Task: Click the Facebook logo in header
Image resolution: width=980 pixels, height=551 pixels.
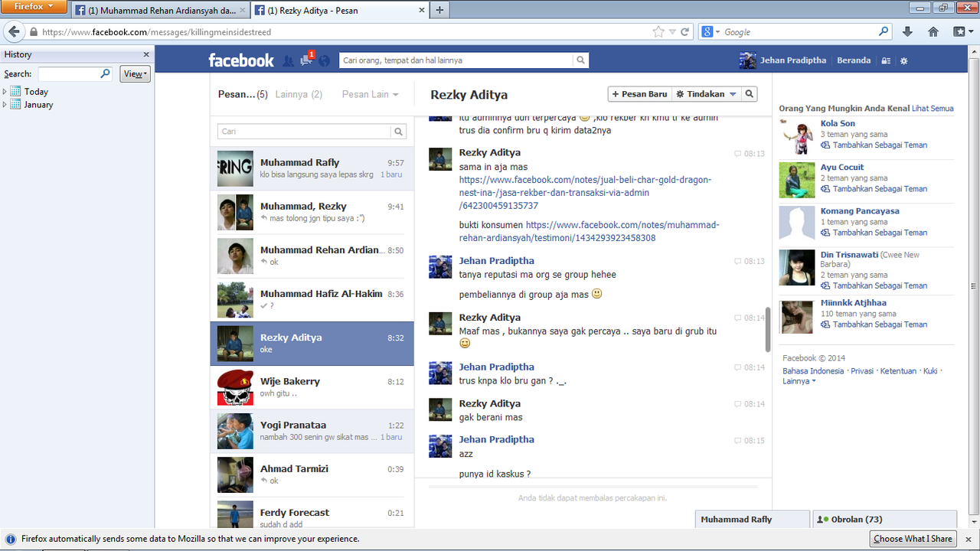Action: pyautogui.click(x=240, y=60)
